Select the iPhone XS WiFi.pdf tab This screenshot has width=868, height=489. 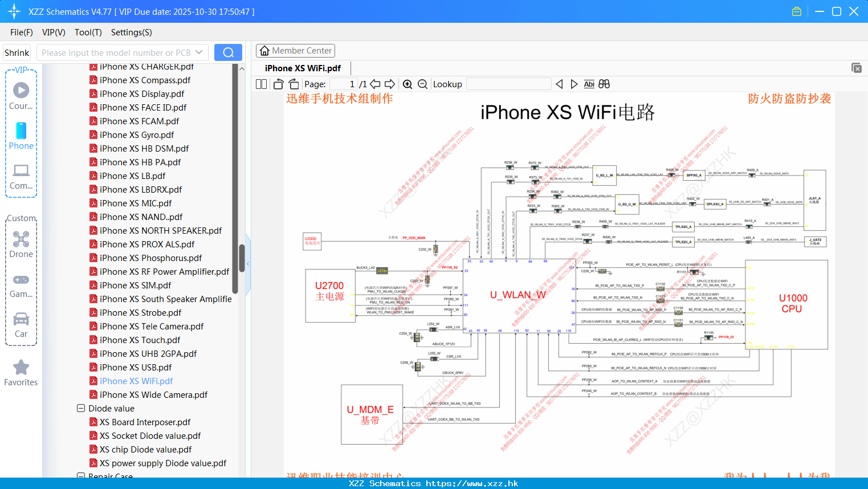click(x=303, y=68)
